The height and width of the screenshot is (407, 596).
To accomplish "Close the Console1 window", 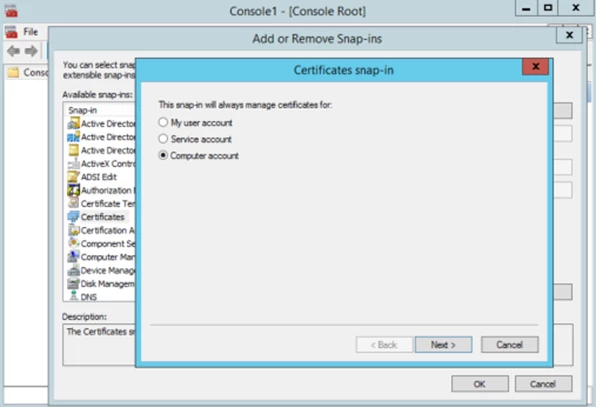I will pos(575,8).
